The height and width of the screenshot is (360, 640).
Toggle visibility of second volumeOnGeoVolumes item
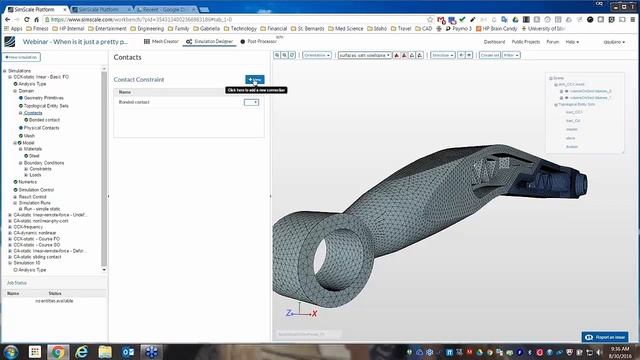coord(567,98)
